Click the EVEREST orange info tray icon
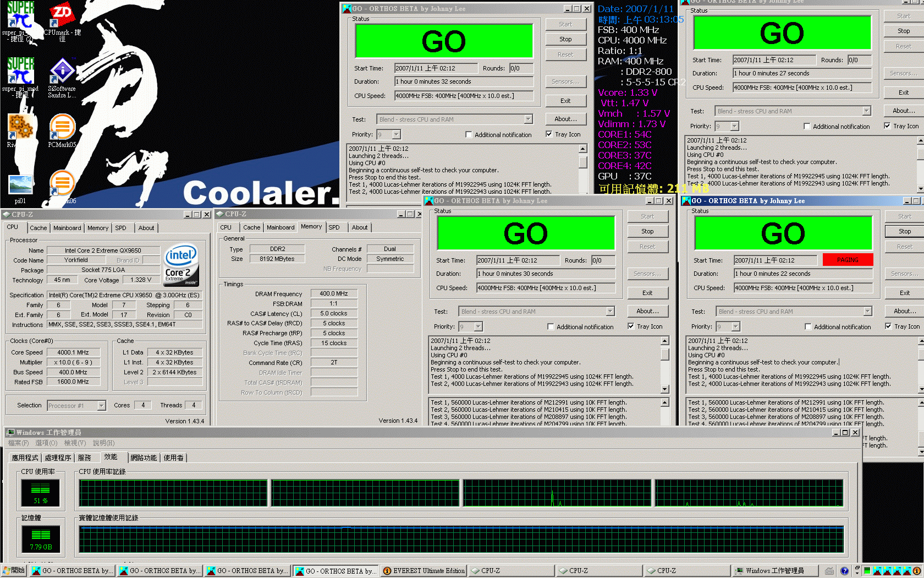This screenshot has width=924, height=578. point(917,571)
